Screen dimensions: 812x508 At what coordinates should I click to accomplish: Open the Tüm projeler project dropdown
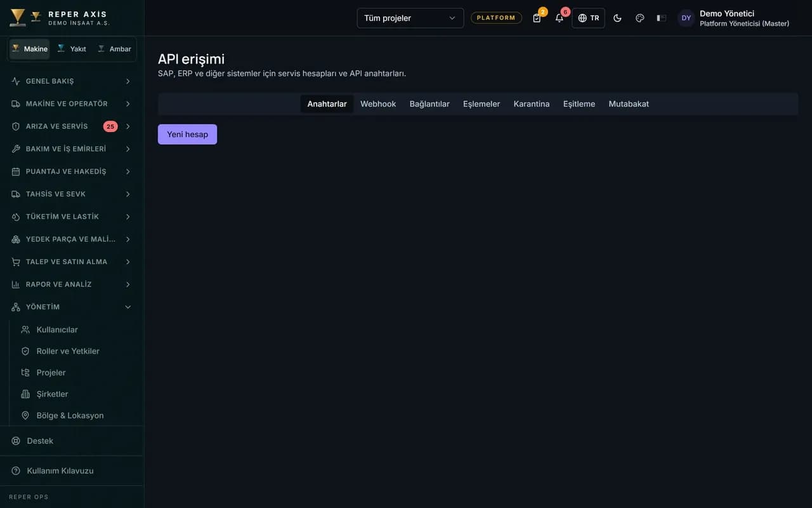[410, 18]
